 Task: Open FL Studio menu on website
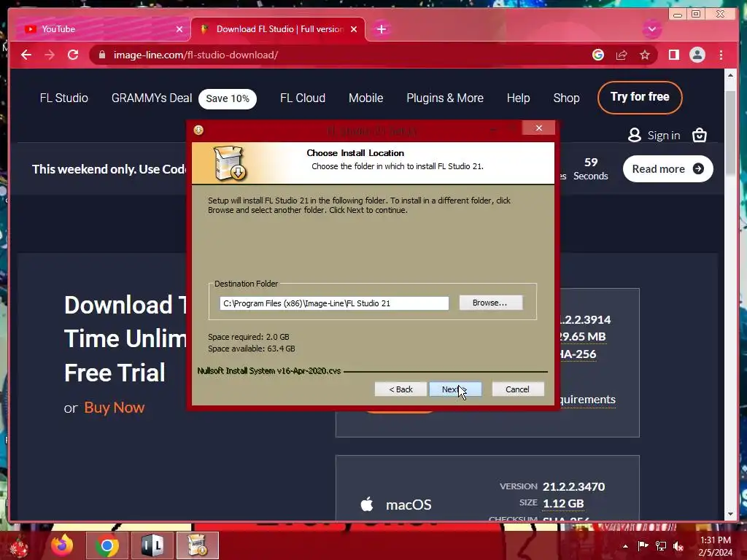tap(64, 98)
